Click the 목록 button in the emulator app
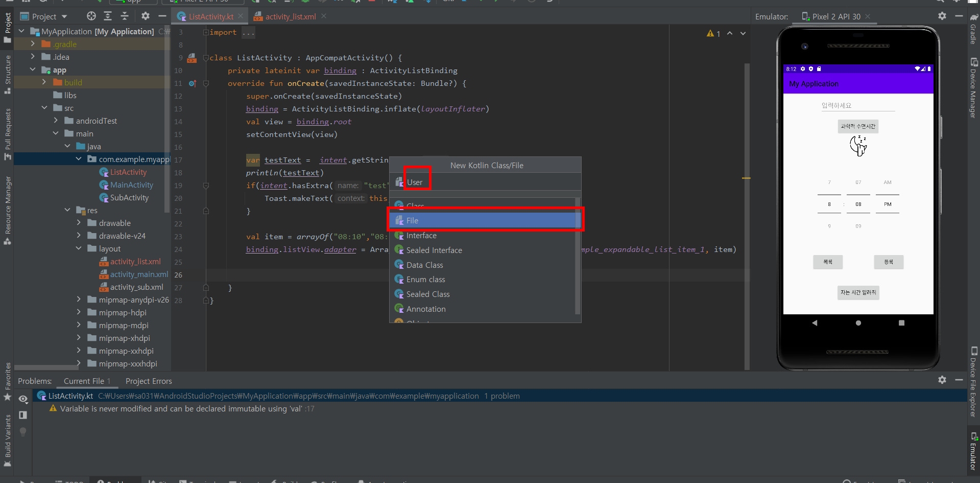 point(828,262)
